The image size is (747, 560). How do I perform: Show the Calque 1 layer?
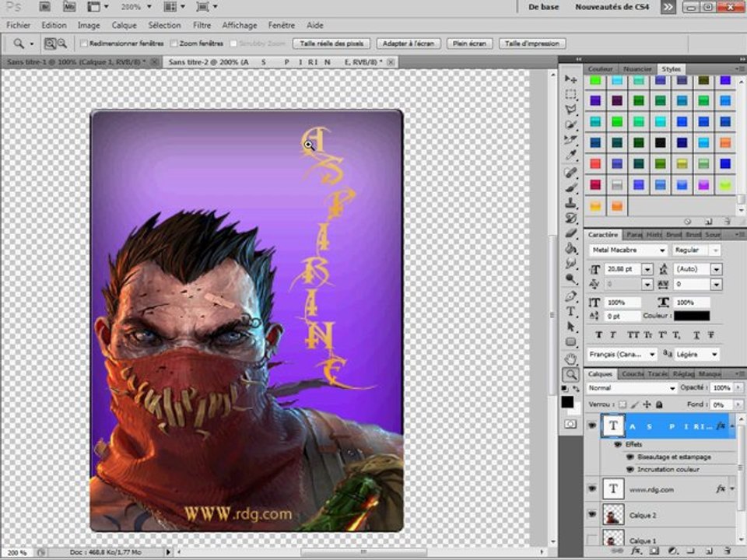tap(592, 540)
